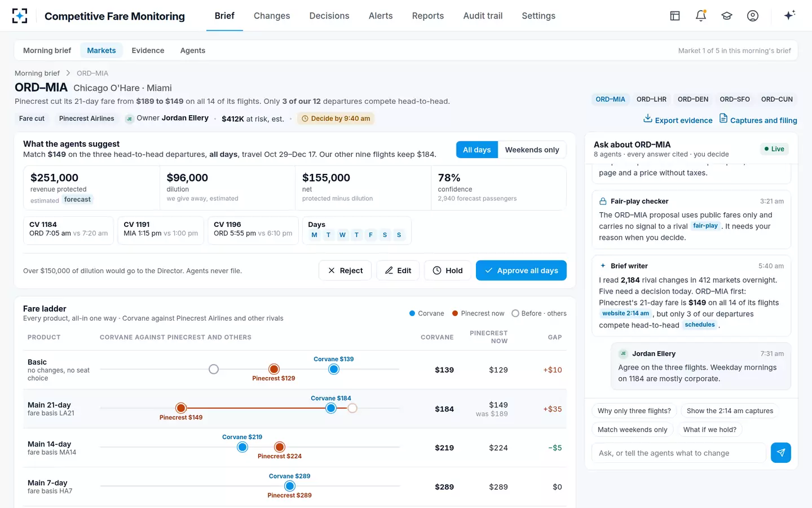Open the Decisions tab
Image resolution: width=812 pixels, height=508 pixels.
point(329,16)
